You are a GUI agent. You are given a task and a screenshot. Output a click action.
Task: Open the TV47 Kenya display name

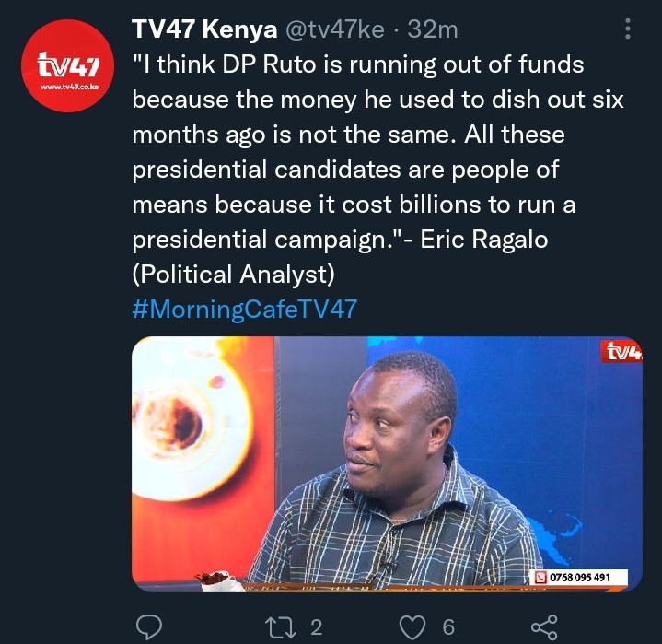pos(204,29)
